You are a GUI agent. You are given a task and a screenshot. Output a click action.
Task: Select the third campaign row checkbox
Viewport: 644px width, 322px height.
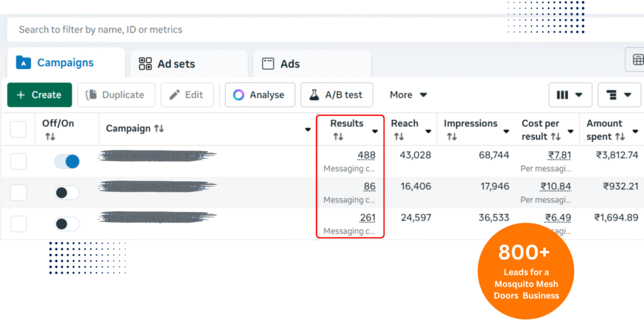click(18, 224)
